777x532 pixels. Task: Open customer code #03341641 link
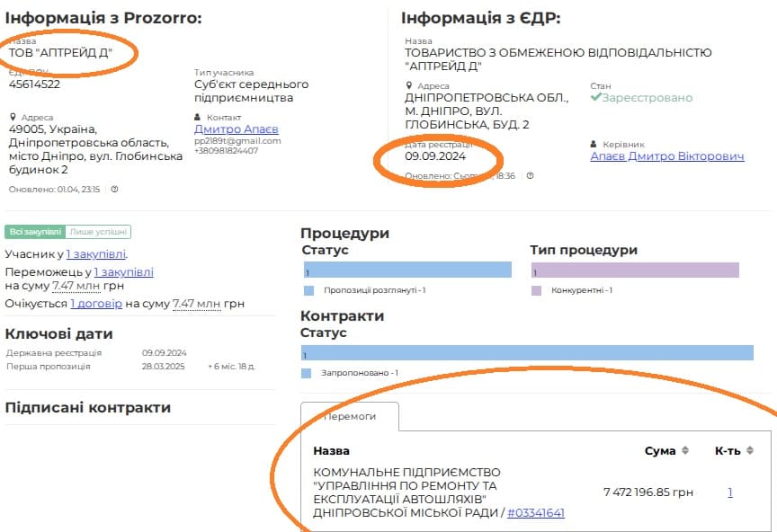(536, 512)
